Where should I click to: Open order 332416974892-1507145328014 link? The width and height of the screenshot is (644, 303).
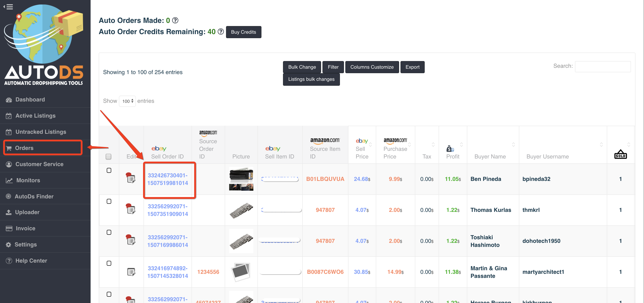(x=168, y=272)
